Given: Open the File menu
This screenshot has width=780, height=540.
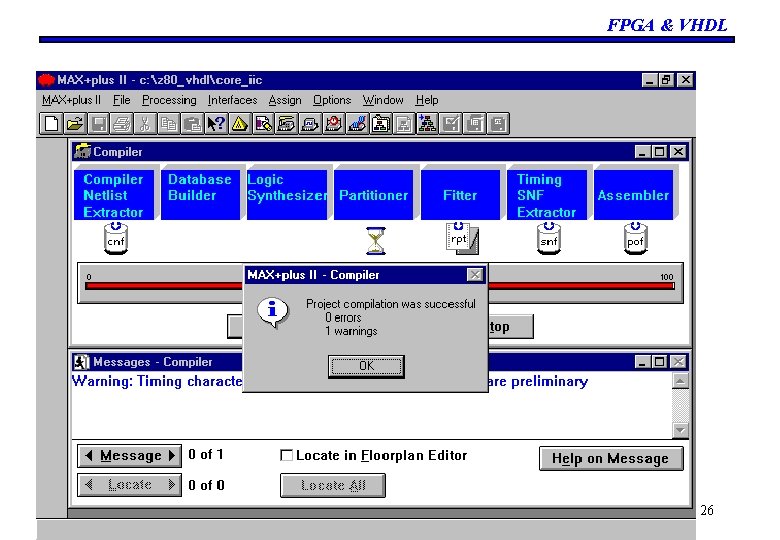Looking at the screenshot, I should click(x=121, y=100).
